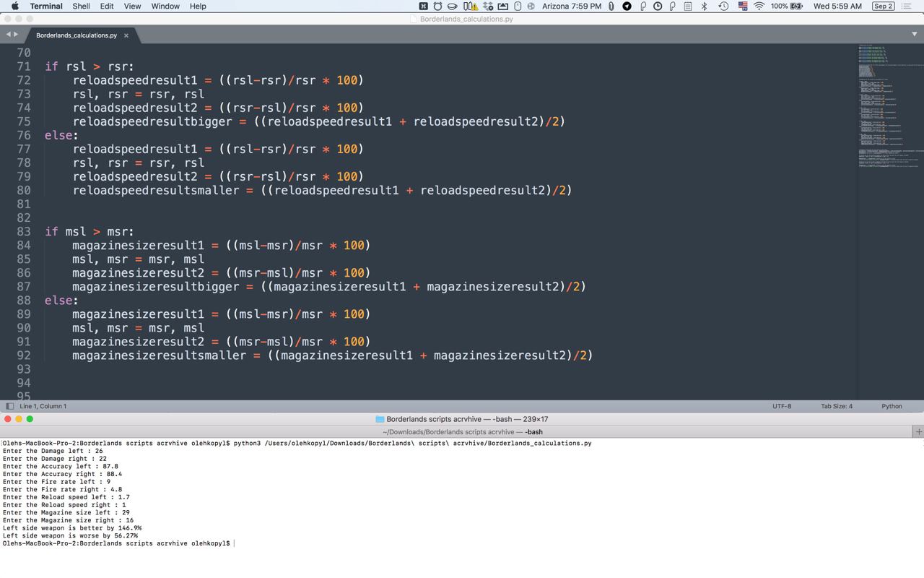
Task: Open Notification Center list icon
Action: pos(907,6)
